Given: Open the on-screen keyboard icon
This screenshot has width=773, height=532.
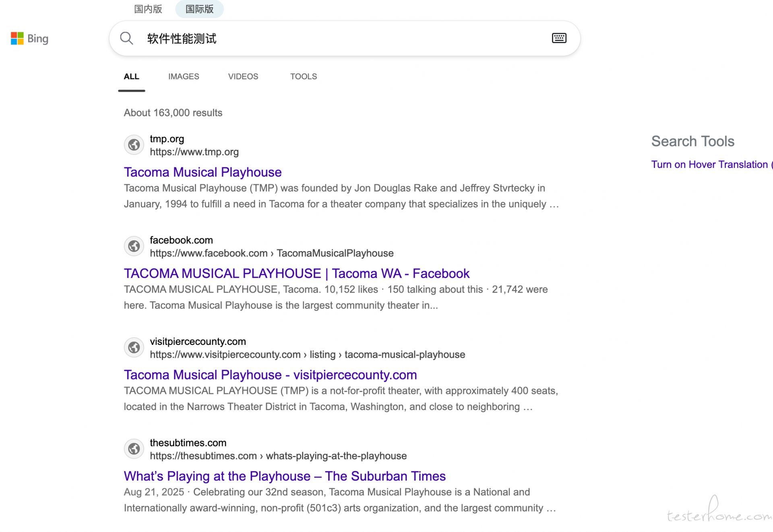Looking at the screenshot, I should point(559,38).
